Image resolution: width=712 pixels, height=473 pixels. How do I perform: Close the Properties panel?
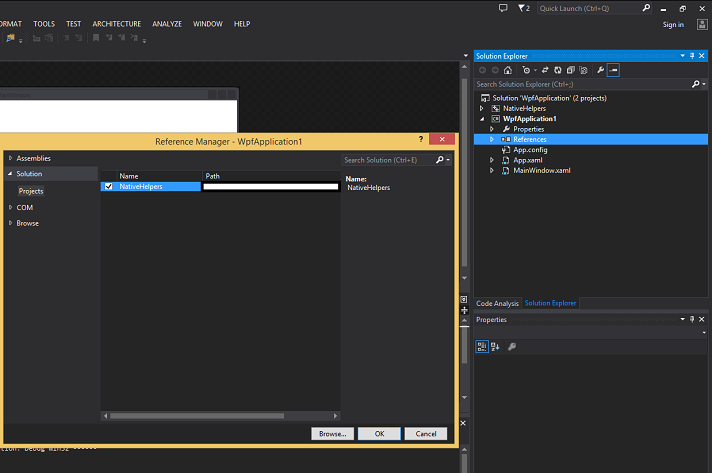[x=702, y=319]
